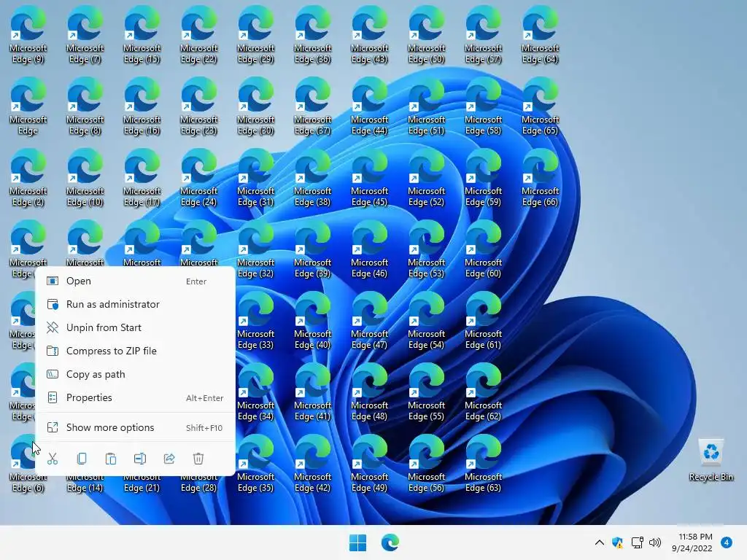Select the Microsoft Edge (2) shortcut

coord(28,178)
